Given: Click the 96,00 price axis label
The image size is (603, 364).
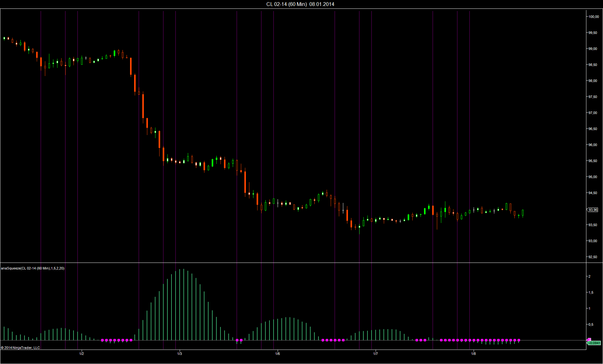Looking at the screenshot, I should pyautogui.click(x=593, y=145).
